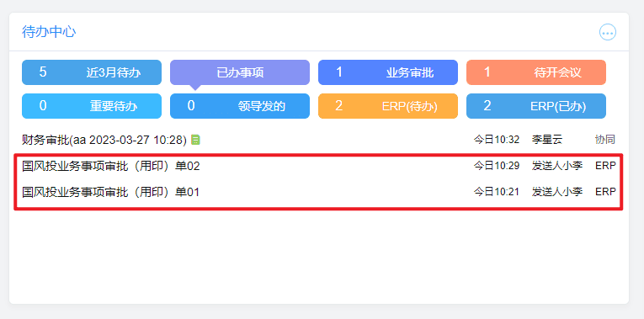Switch to the 已办事项 tab
Screen dimensions: 644x319
coord(240,72)
